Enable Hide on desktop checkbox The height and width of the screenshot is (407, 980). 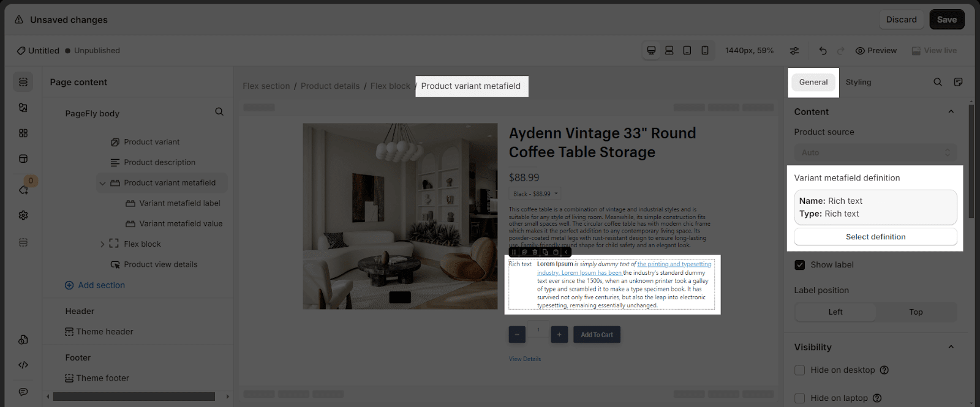click(x=799, y=370)
